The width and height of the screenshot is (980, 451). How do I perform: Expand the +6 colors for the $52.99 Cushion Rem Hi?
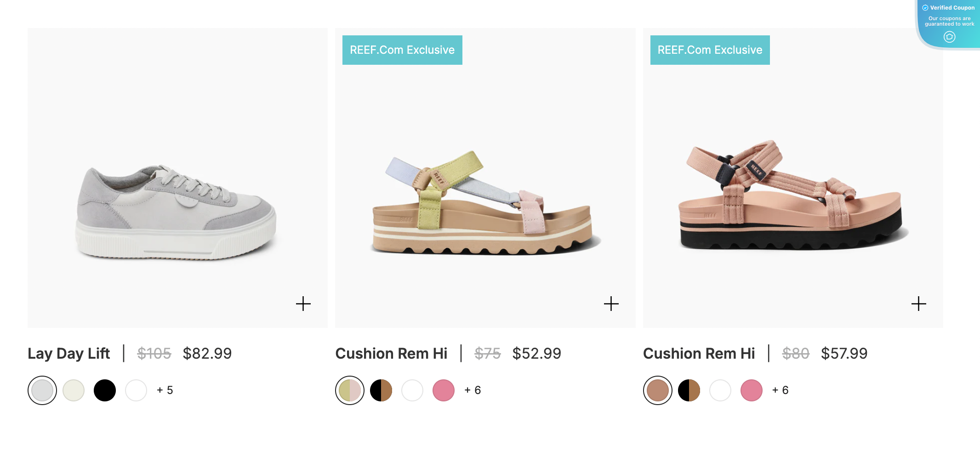472,390
